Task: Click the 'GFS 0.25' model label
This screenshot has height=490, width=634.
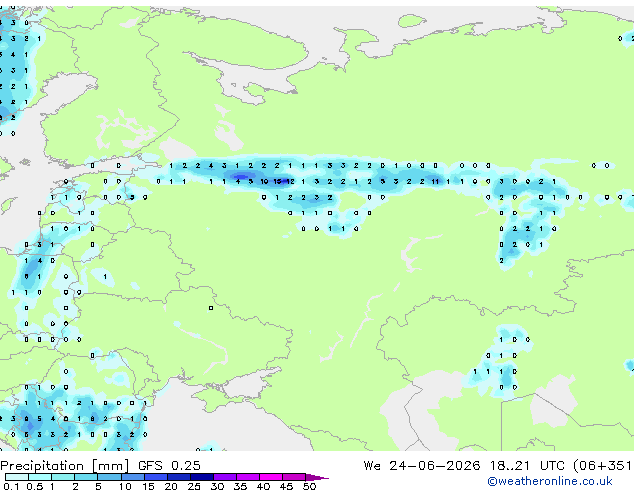Action: click(169, 466)
